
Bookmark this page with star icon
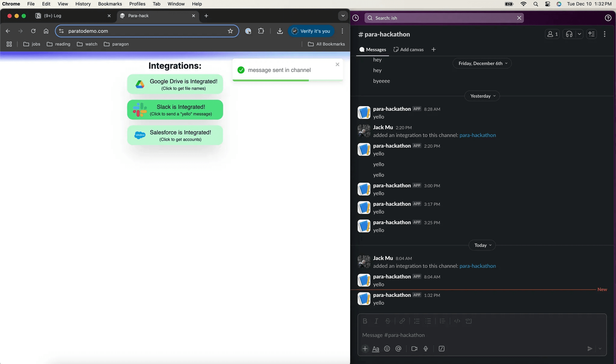click(x=230, y=31)
